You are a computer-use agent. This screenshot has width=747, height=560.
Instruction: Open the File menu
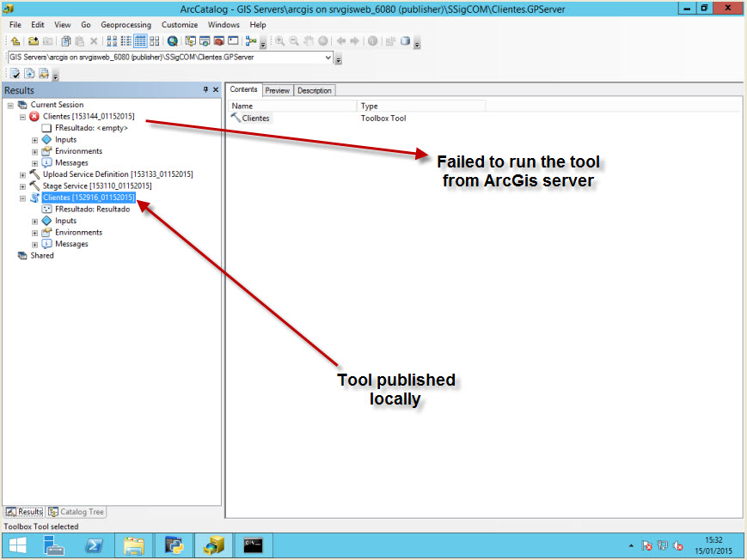[x=15, y=25]
